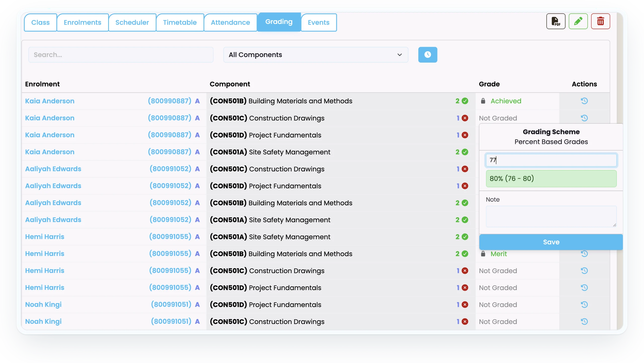Open the All Components dropdown

(316, 55)
